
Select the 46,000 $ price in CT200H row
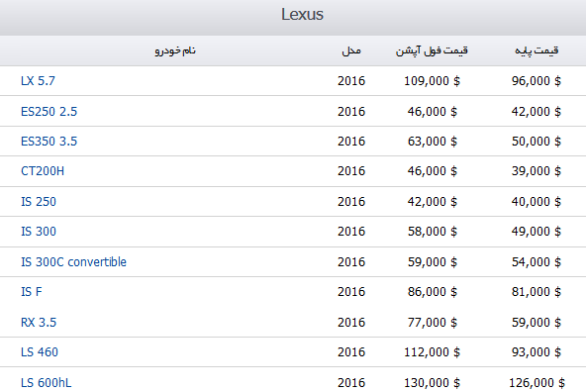(x=432, y=171)
